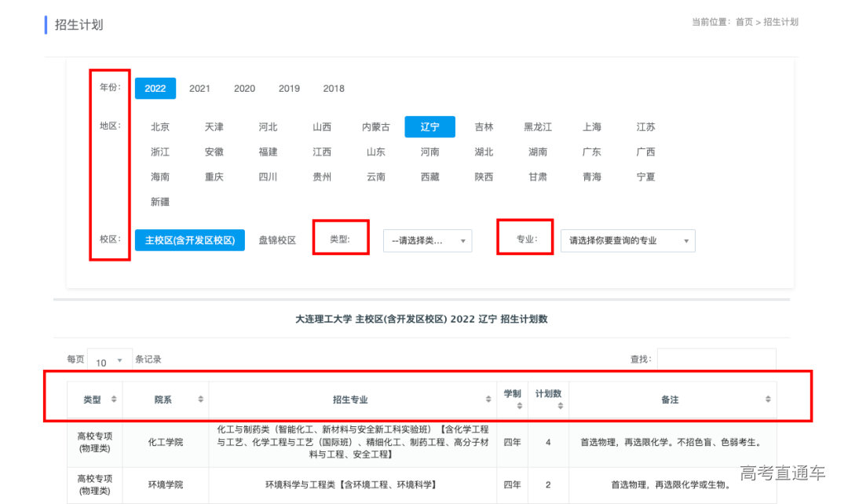Pick 新疆 from the region list

(160, 202)
